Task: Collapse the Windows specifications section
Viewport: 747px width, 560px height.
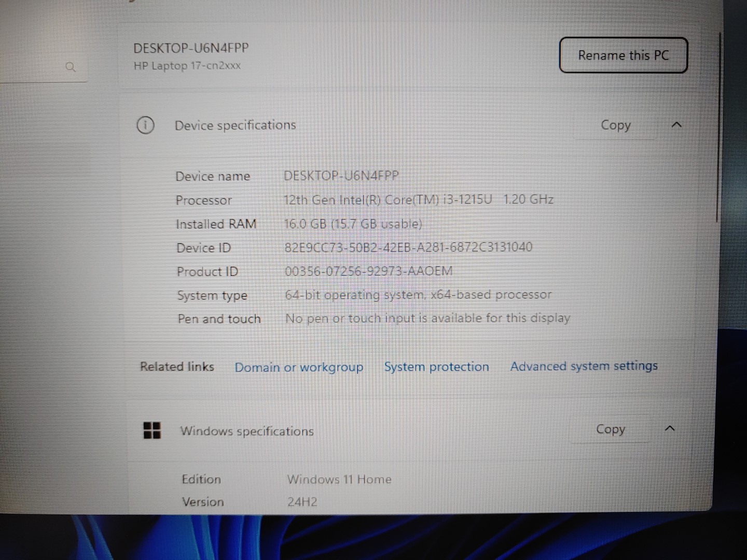Action: [x=670, y=429]
